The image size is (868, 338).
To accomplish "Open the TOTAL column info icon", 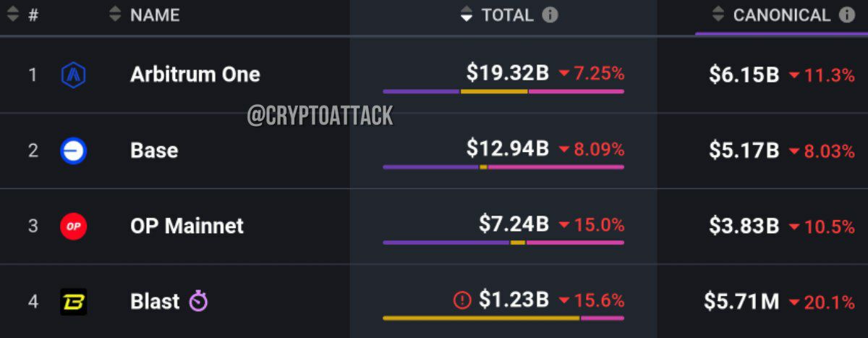I will [x=550, y=14].
